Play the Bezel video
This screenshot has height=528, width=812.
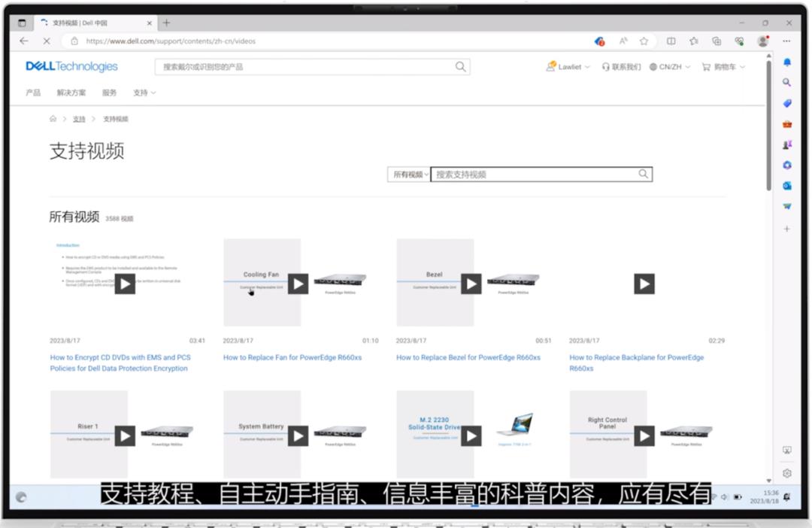coord(471,284)
